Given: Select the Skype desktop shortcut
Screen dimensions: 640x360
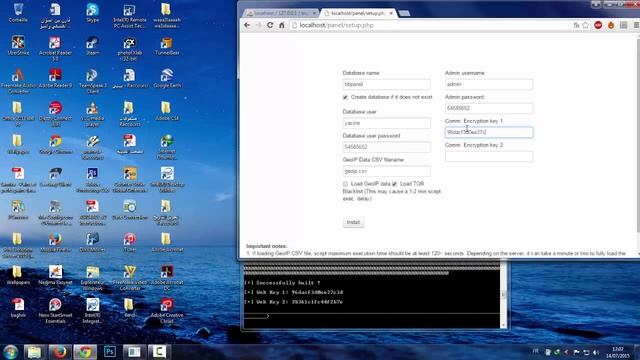Looking at the screenshot, I should 92,13.
